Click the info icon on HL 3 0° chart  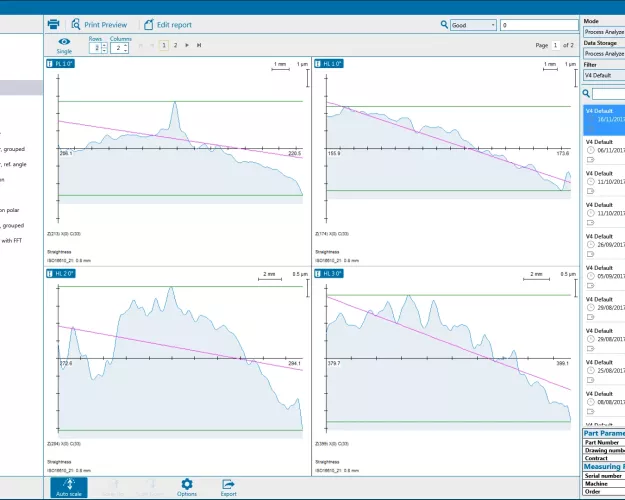click(319, 273)
